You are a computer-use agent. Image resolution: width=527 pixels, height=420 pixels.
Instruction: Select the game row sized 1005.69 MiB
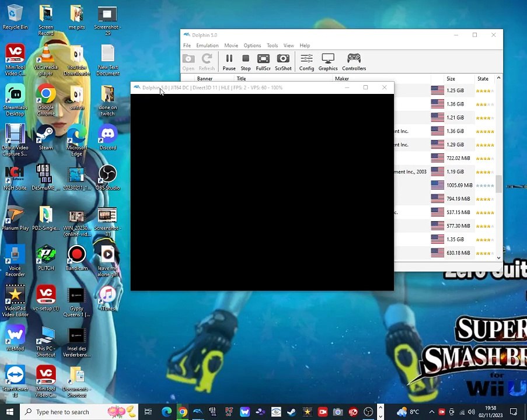[445, 185]
